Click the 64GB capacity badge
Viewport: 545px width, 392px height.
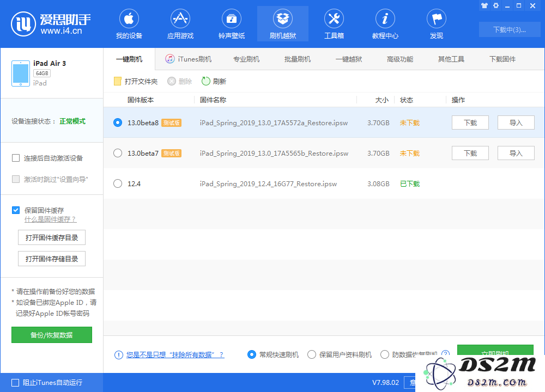42,73
